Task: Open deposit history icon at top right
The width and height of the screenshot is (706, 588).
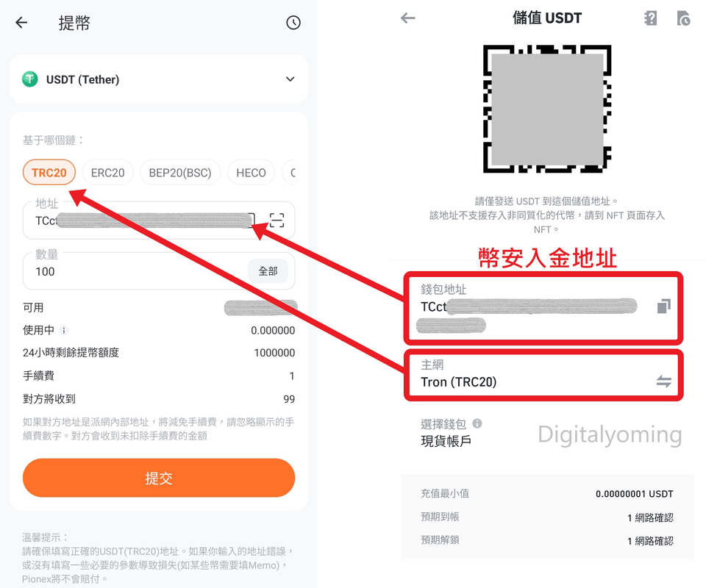Action: click(x=683, y=18)
